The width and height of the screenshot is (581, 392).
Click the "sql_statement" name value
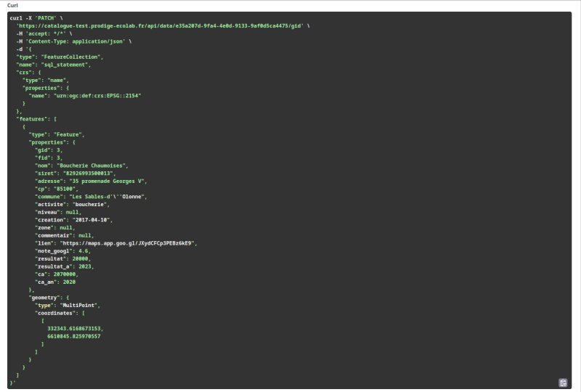(66, 65)
